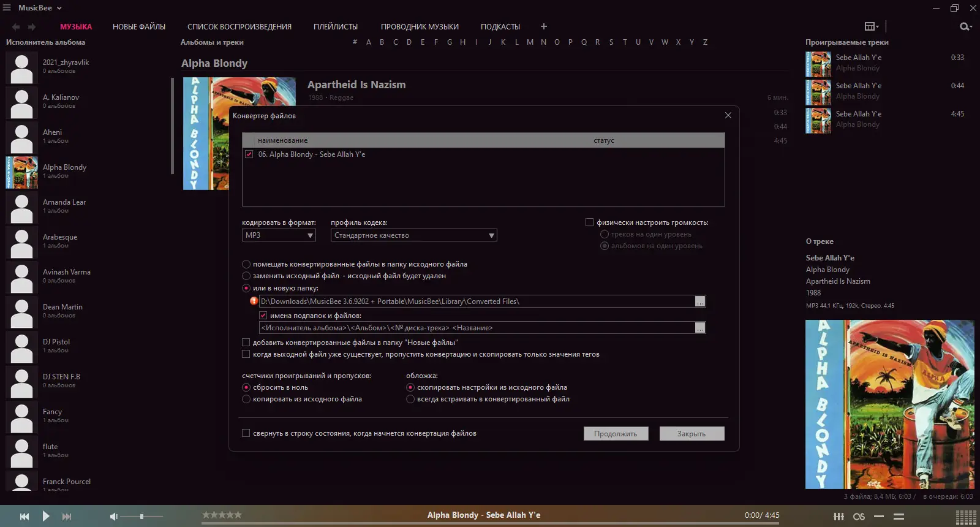Edit the file naming template field
This screenshot has width=980, height=527.
pos(477,328)
